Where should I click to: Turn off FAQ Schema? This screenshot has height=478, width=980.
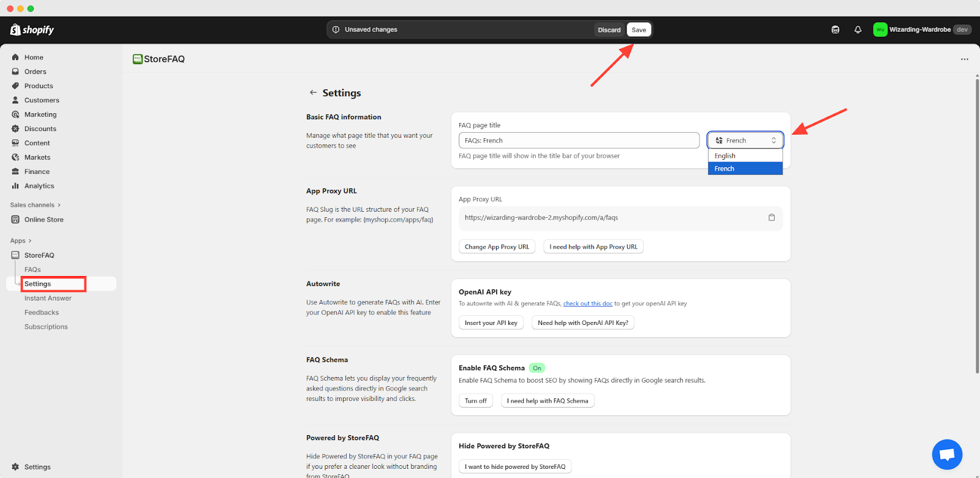click(476, 400)
